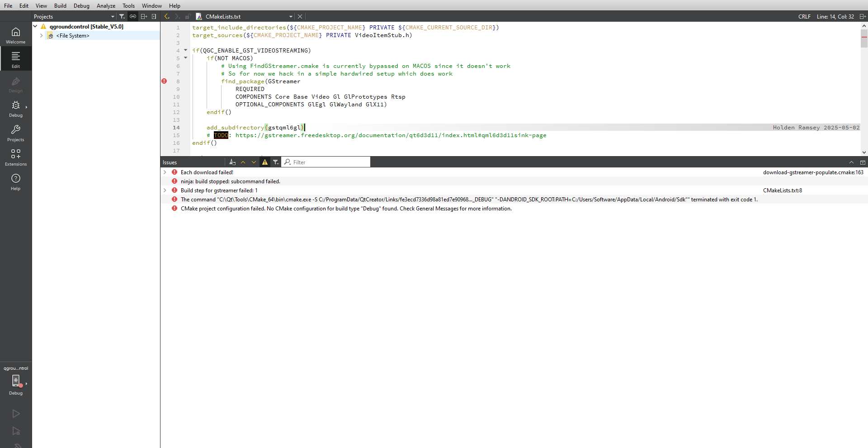The width and height of the screenshot is (868, 448).
Task: Open the Projects mode with wrench icon
Action: (16, 133)
